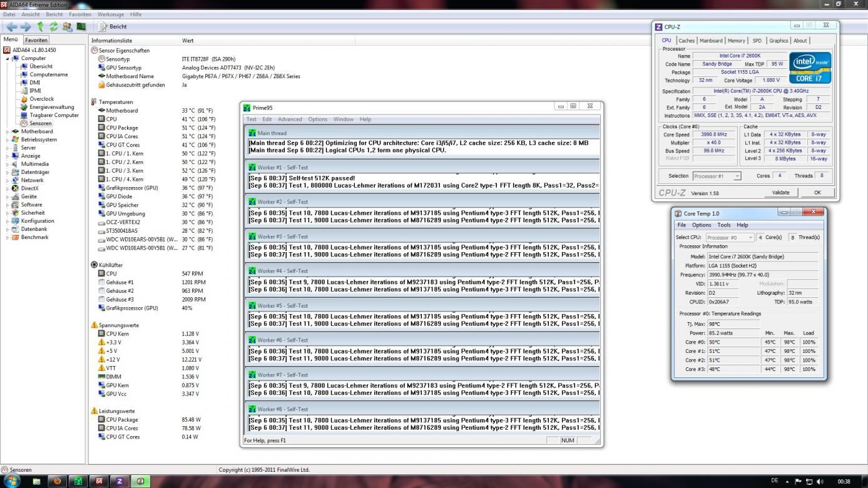Open the Ansicht menu in AIDA64
This screenshot has height=488, width=868.
point(31,14)
